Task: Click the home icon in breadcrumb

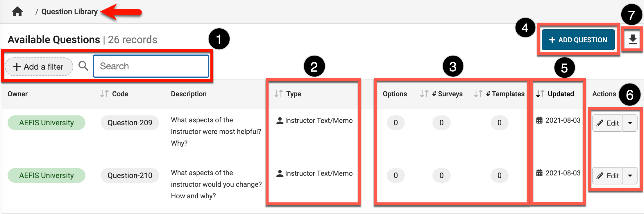Action: point(17,12)
